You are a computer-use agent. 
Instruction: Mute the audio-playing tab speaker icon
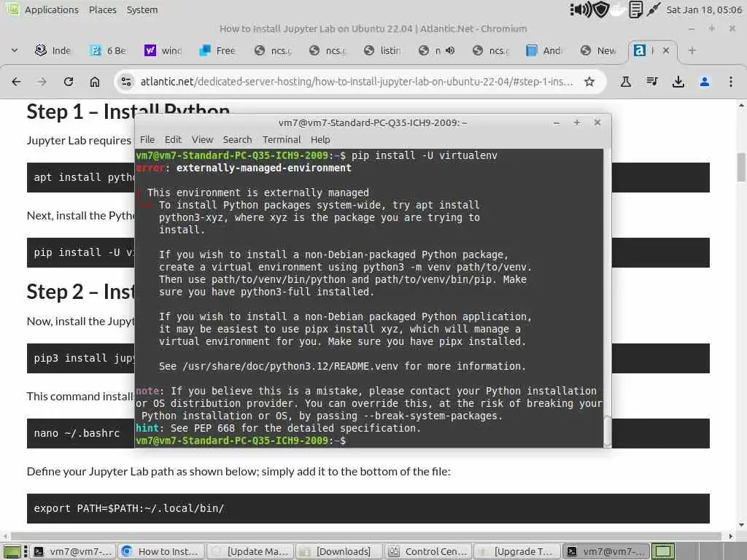[449, 50]
